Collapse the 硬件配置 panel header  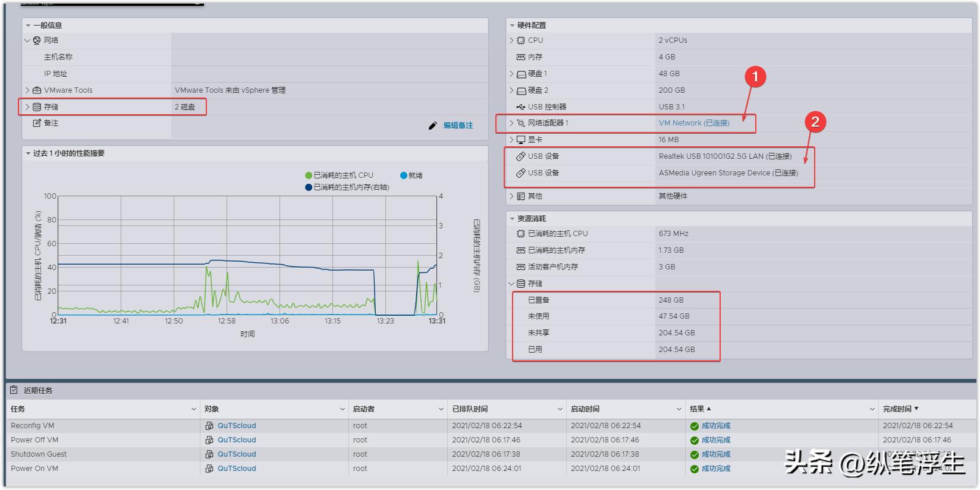(512, 26)
